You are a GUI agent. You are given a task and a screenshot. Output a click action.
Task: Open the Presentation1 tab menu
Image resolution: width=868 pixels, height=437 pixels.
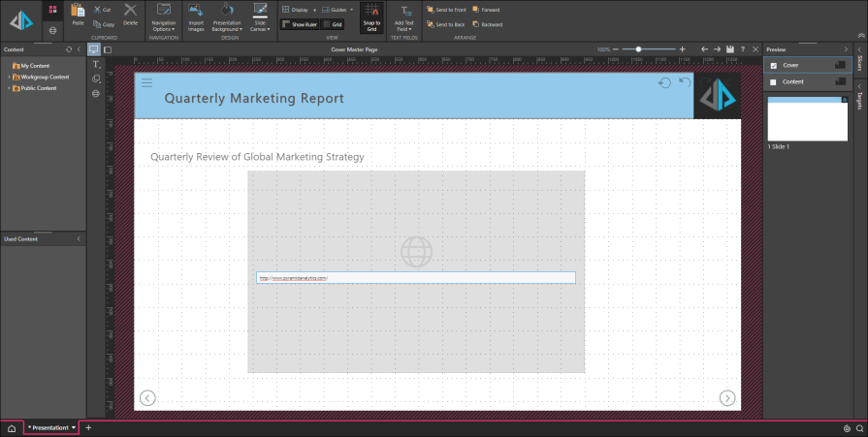click(x=75, y=427)
